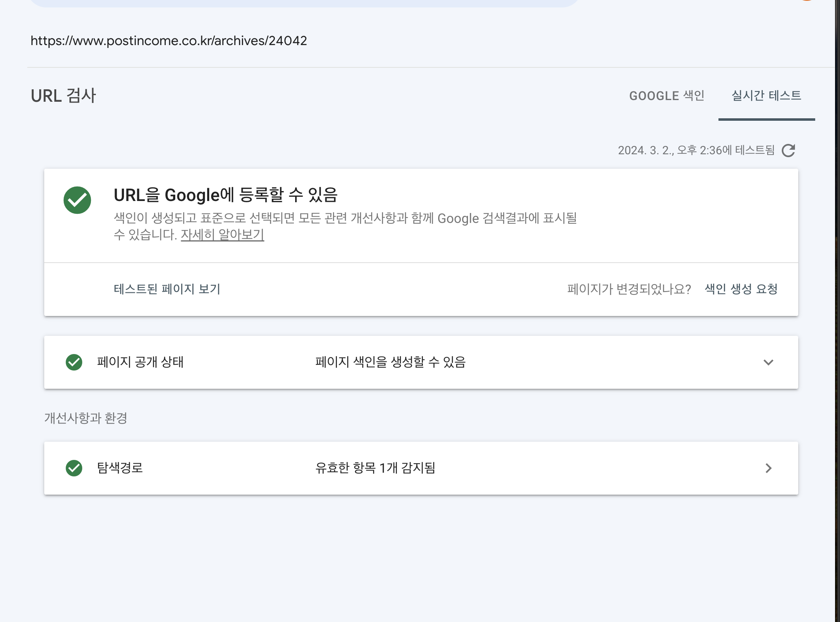This screenshot has width=840, height=622.
Task: Click the 페이지 공개 상태 label
Action: [x=140, y=362]
